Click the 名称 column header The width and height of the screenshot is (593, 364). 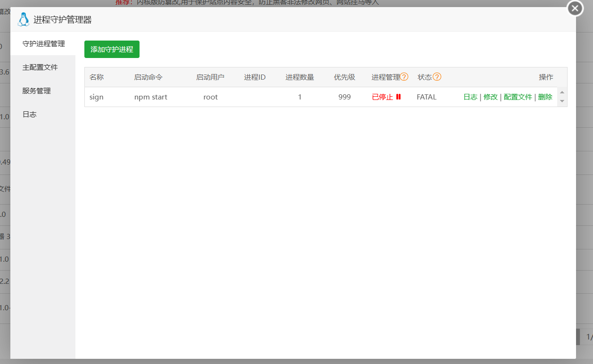click(x=96, y=77)
